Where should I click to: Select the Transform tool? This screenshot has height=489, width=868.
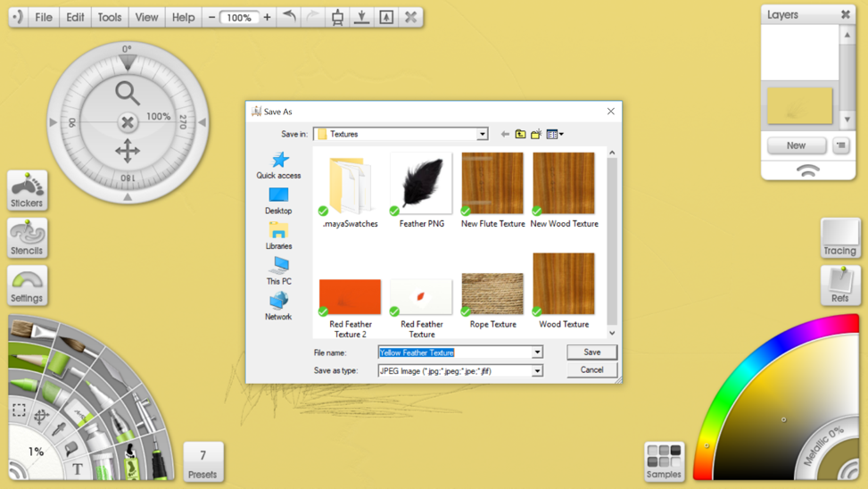41,417
